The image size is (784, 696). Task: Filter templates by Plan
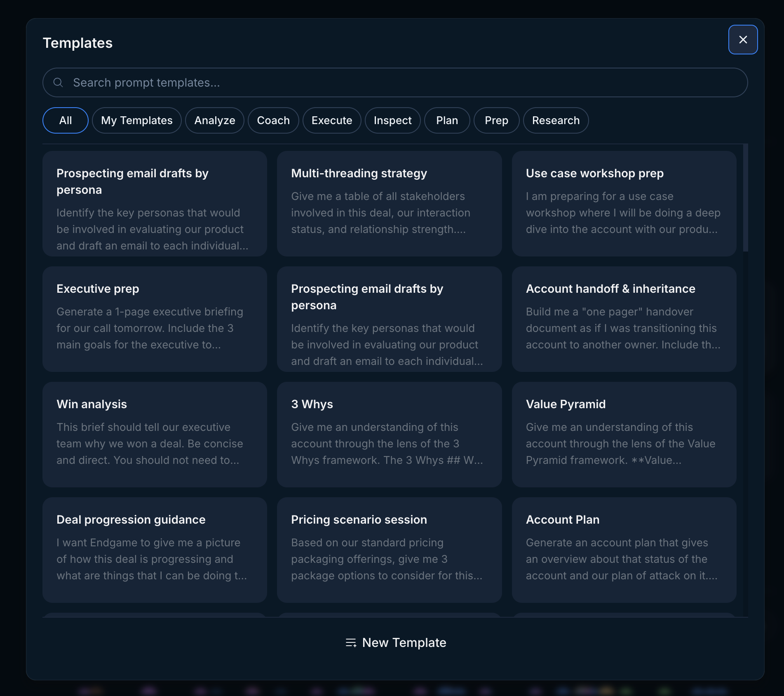click(x=447, y=120)
